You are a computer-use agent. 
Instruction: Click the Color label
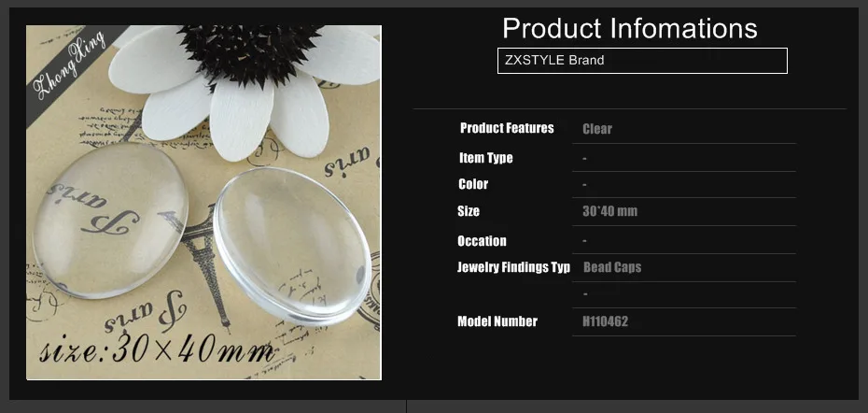point(473,184)
